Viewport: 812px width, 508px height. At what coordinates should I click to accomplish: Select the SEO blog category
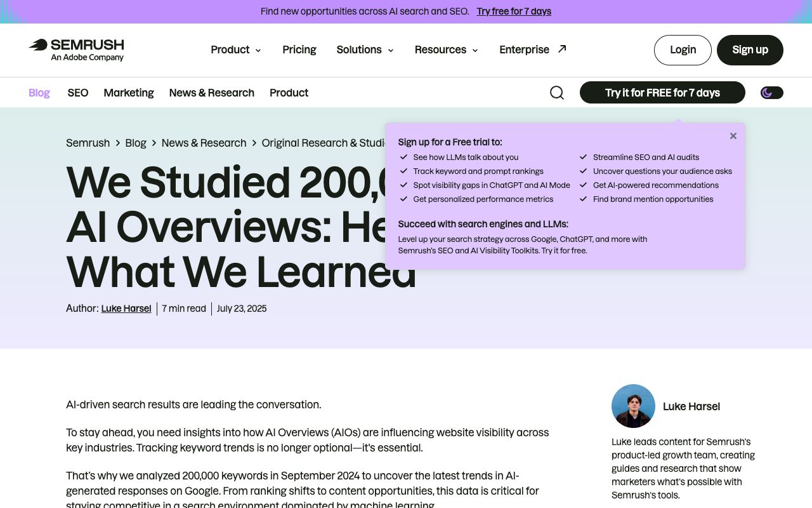(x=78, y=93)
